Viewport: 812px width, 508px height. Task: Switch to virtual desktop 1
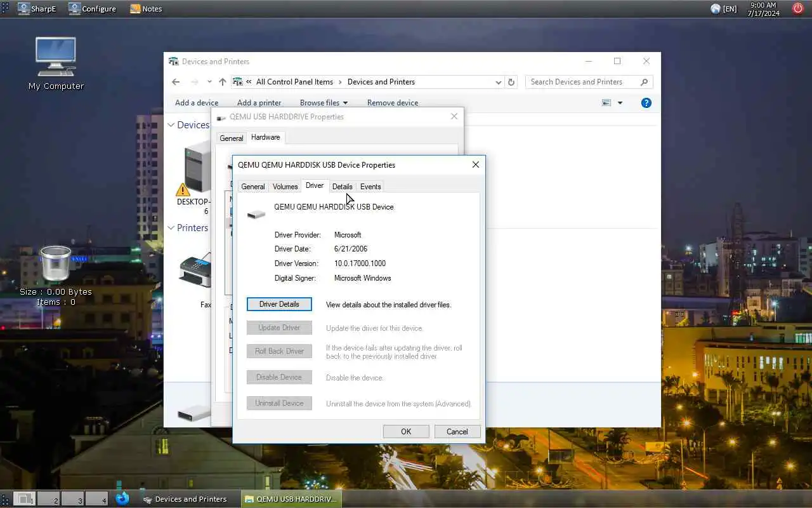(x=24, y=499)
